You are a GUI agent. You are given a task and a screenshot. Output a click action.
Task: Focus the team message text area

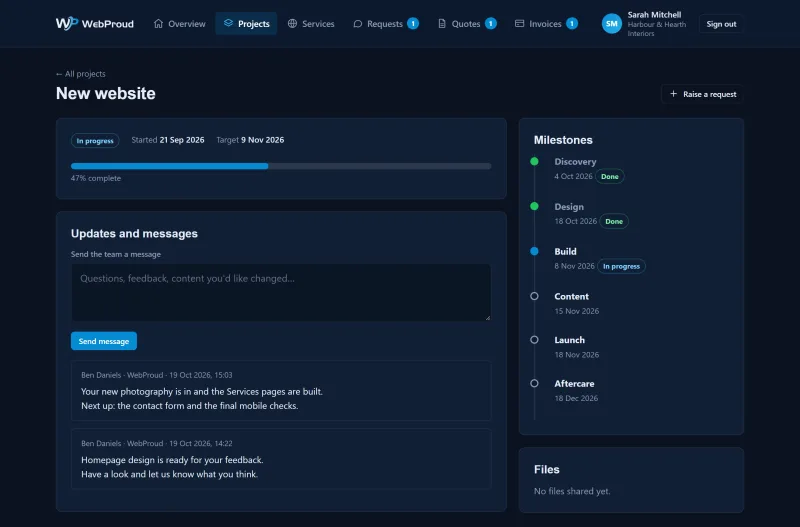pyautogui.click(x=281, y=292)
